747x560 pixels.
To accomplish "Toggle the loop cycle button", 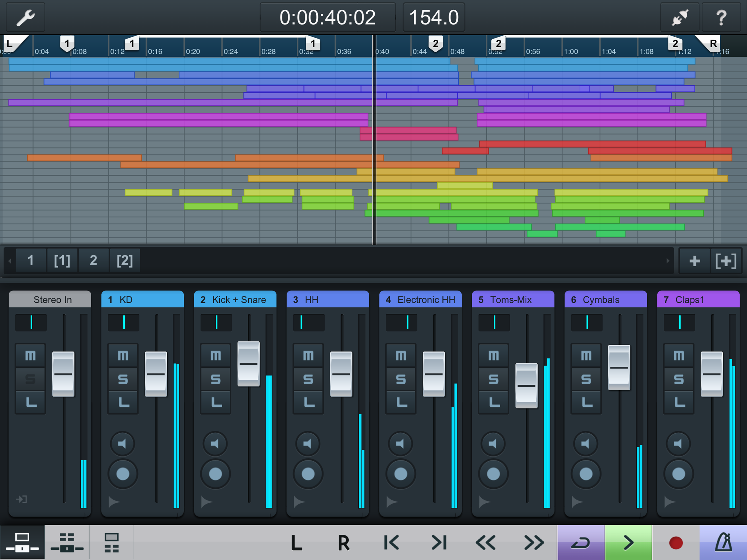I will pos(580,542).
